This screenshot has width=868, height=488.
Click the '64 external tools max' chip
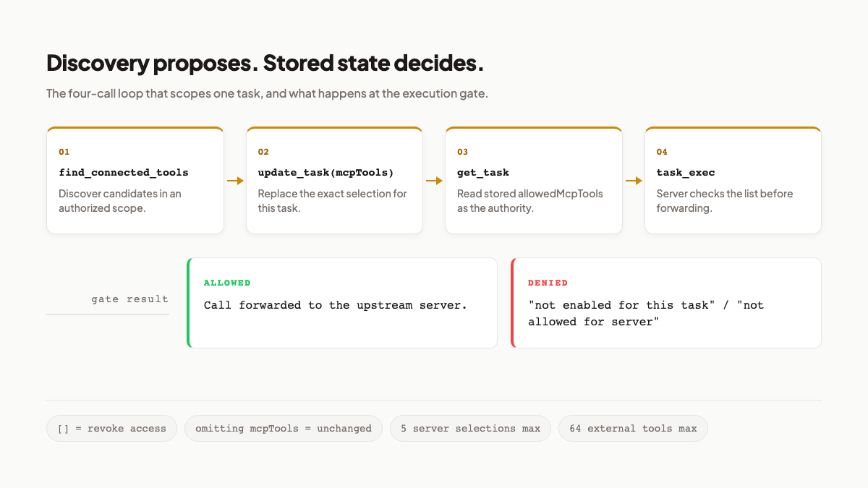coord(633,428)
